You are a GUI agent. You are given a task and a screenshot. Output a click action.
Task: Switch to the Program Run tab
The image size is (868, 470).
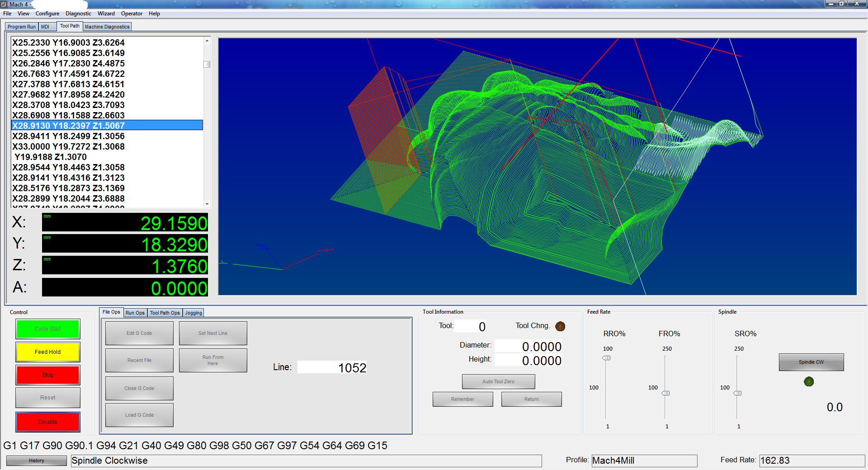pos(22,27)
